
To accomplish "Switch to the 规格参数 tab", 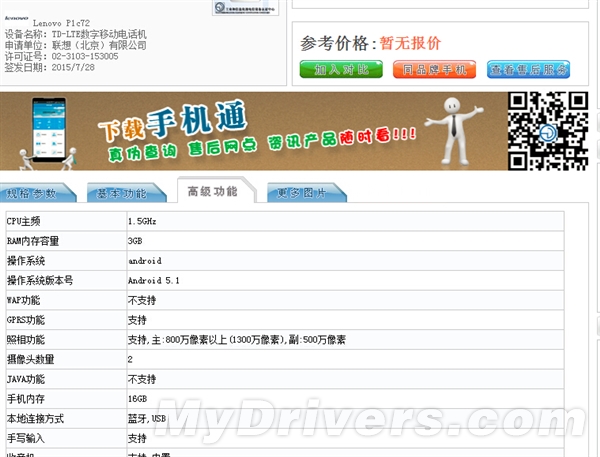I will [38, 193].
